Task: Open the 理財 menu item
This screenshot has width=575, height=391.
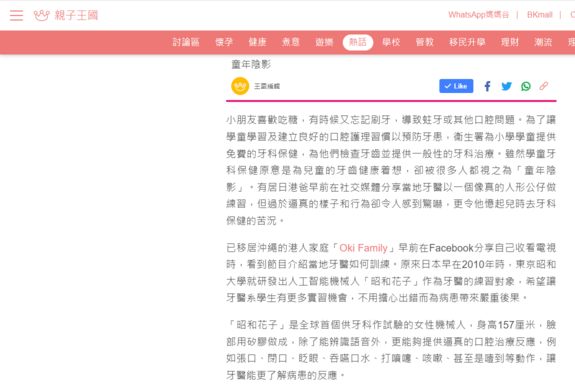Action: tap(510, 42)
